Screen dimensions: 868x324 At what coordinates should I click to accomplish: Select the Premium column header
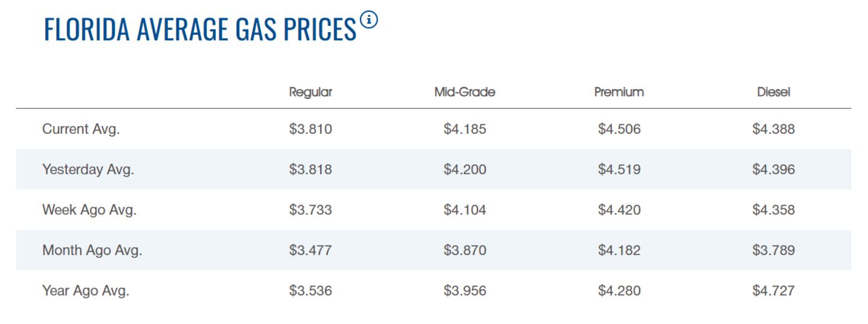619,92
